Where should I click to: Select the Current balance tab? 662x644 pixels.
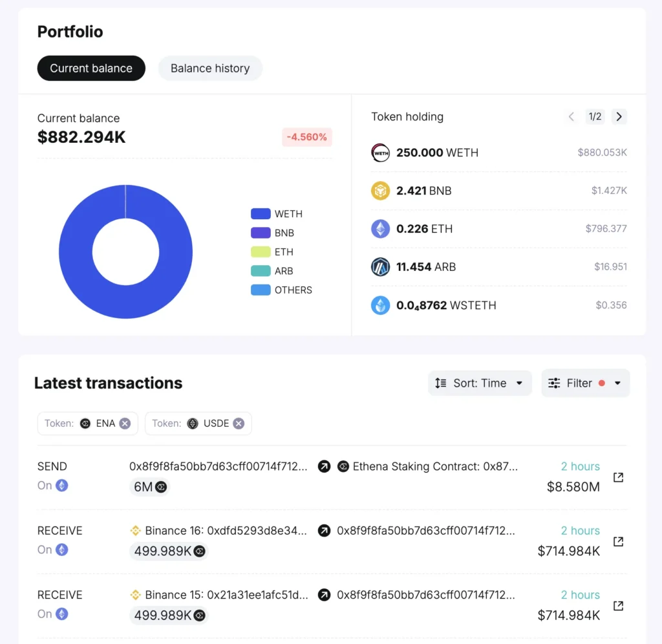click(x=91, y=68)
